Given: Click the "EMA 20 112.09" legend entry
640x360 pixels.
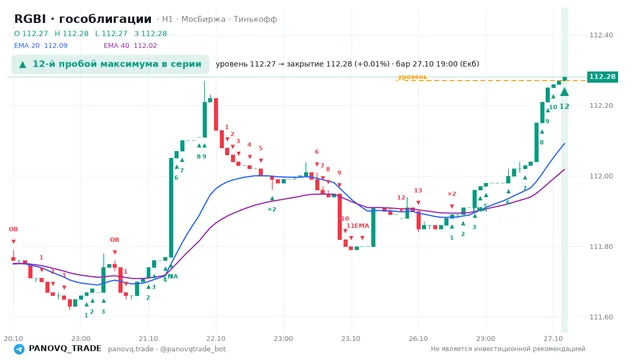Looking at the screenshot, I should point(40,46).
